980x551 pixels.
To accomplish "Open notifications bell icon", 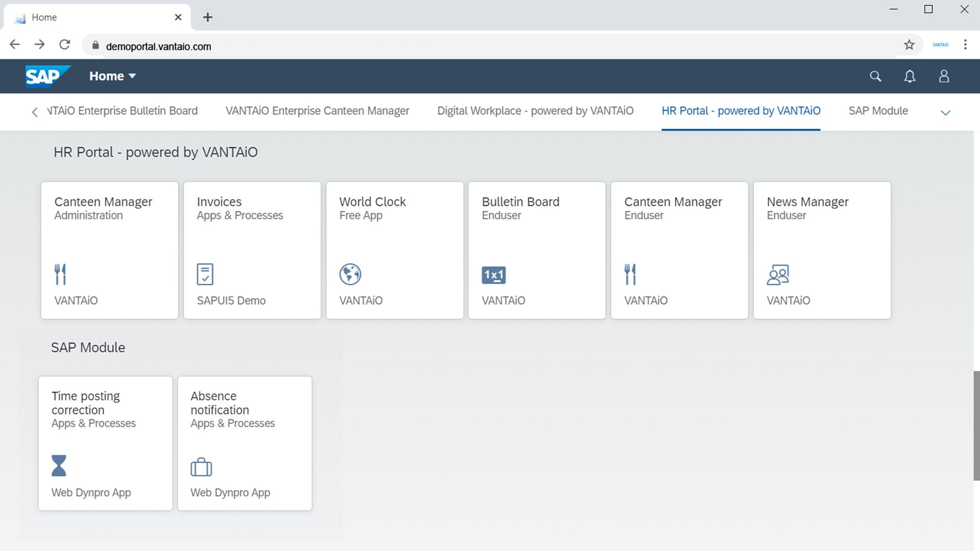I will click(910, 77).
